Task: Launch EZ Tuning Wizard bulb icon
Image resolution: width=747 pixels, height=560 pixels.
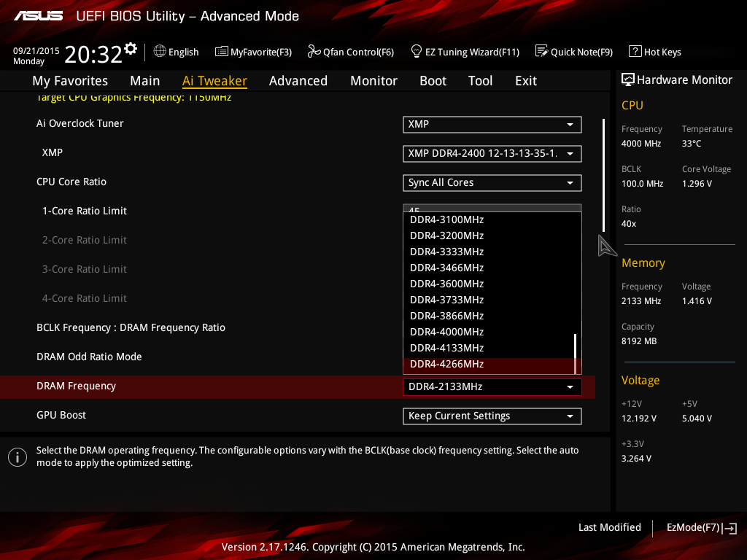Action: click(416, 51)
